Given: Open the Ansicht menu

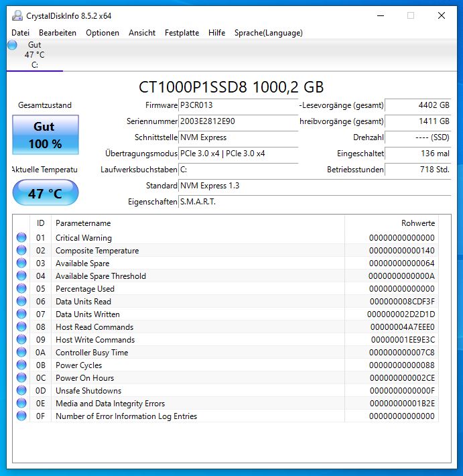Looking at the screenshot, I should point(141,33).
